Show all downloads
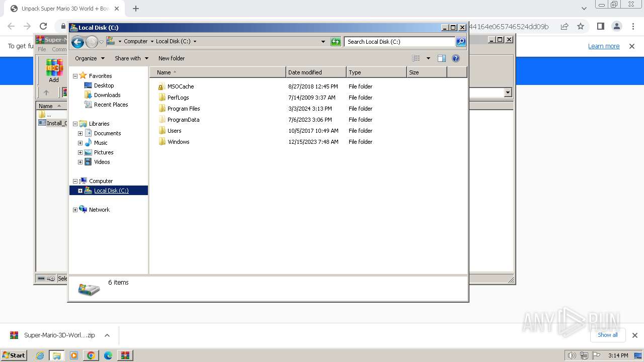The image size is (644, 362). pos(607,335)
